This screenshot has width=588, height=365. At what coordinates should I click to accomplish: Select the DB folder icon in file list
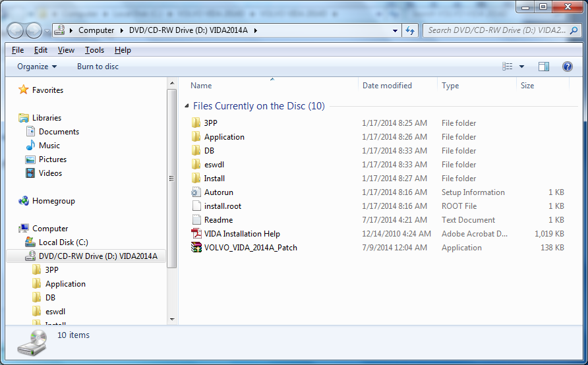click(x=196, y=151)
